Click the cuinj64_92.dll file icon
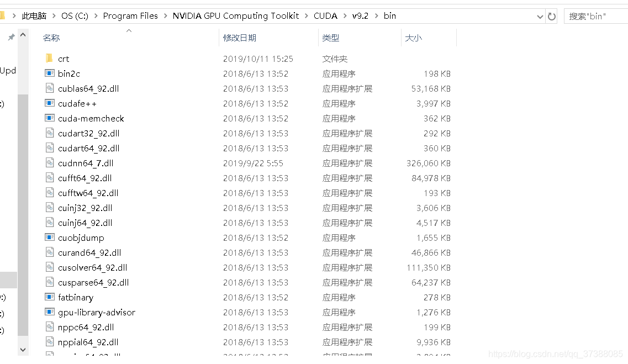 [49, 222]
